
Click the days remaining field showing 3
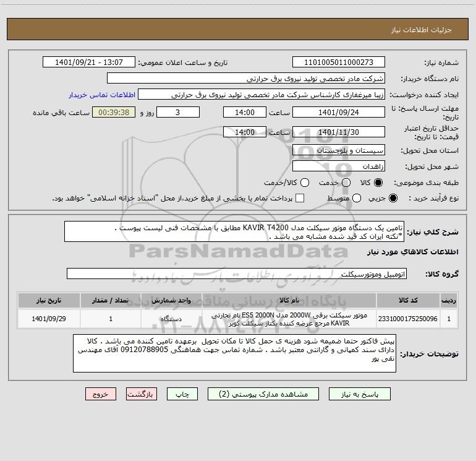(178, 112)
